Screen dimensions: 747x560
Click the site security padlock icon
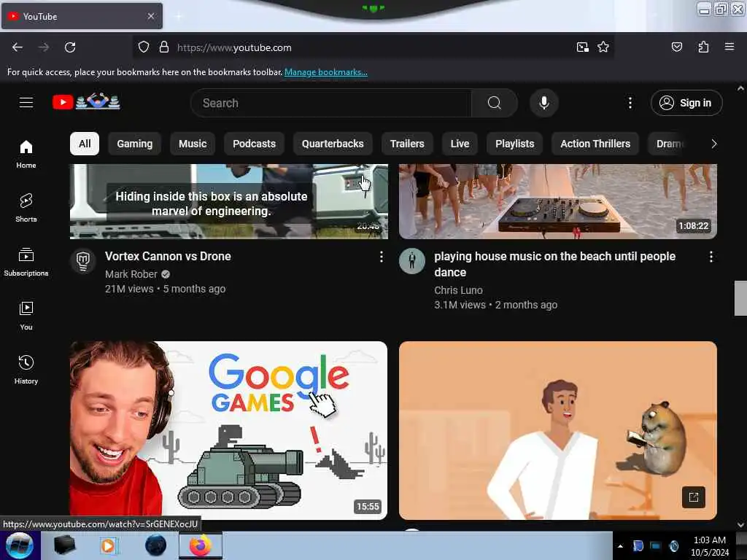(164, 47)
